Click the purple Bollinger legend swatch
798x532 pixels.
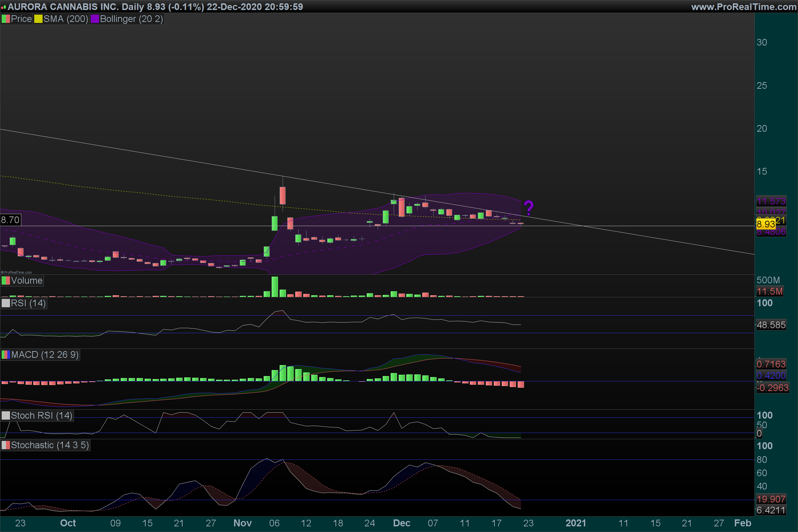tap(95, 19)
